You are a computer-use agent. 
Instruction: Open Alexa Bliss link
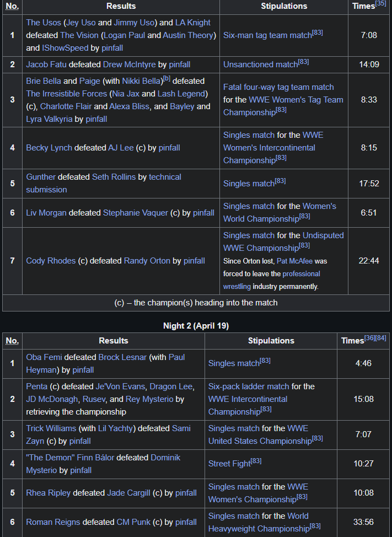pos(129,106)
